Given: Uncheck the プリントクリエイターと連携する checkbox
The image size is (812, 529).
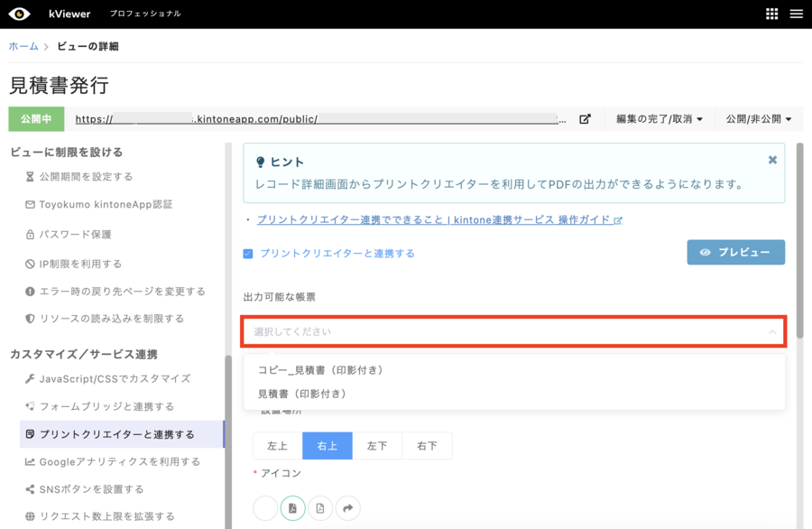Looking at the screenshot, I should pyautogui.click(x=248, y=254).
